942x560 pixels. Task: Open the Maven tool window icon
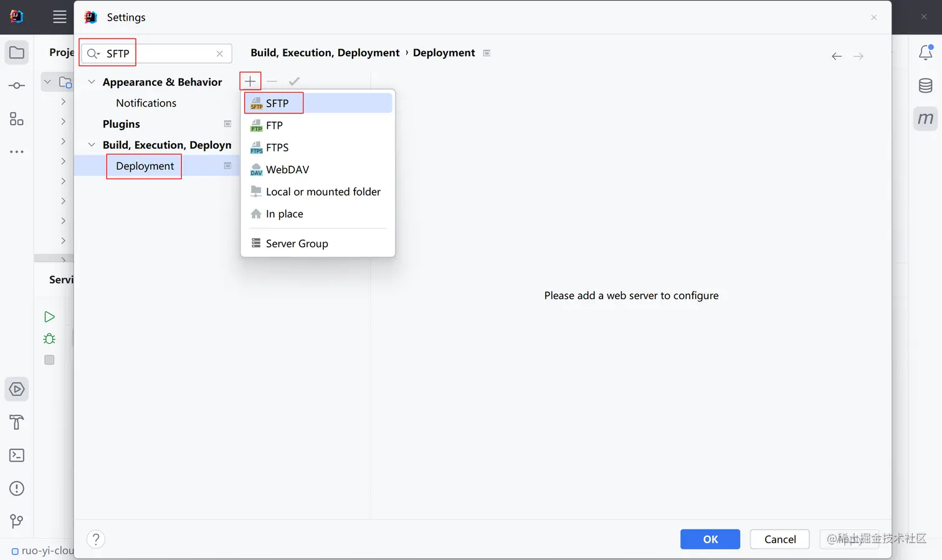point(926,118)
